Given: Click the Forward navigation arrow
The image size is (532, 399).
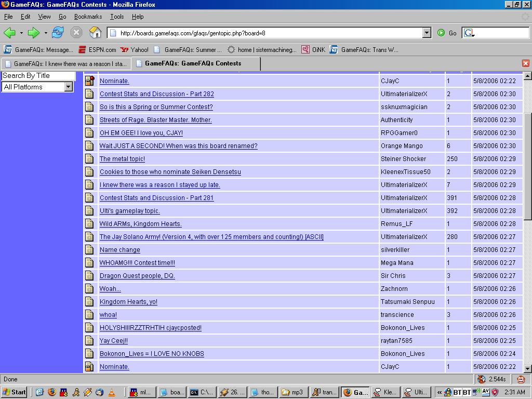Looking at the screenshot, I should (34, 33).
